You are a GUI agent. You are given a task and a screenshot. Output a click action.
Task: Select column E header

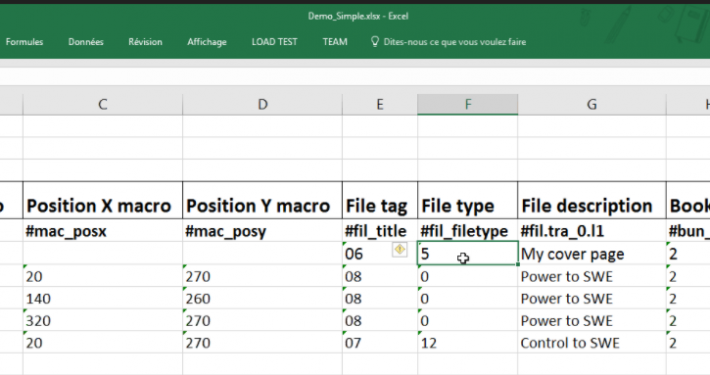point(380,105)
